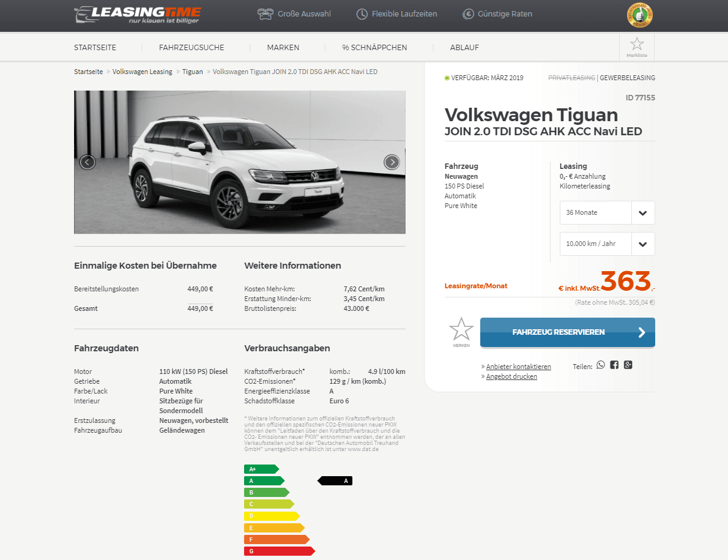This screenshot has width=728, height=560.
Task: Open the Ablauf menu item
Action: click(464, 47)
